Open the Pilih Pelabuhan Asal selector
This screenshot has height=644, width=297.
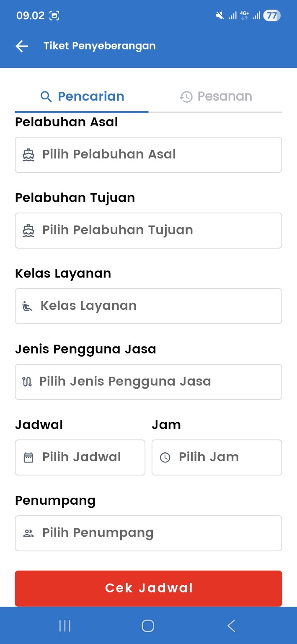pyautogui.click(x=148, y=154)
